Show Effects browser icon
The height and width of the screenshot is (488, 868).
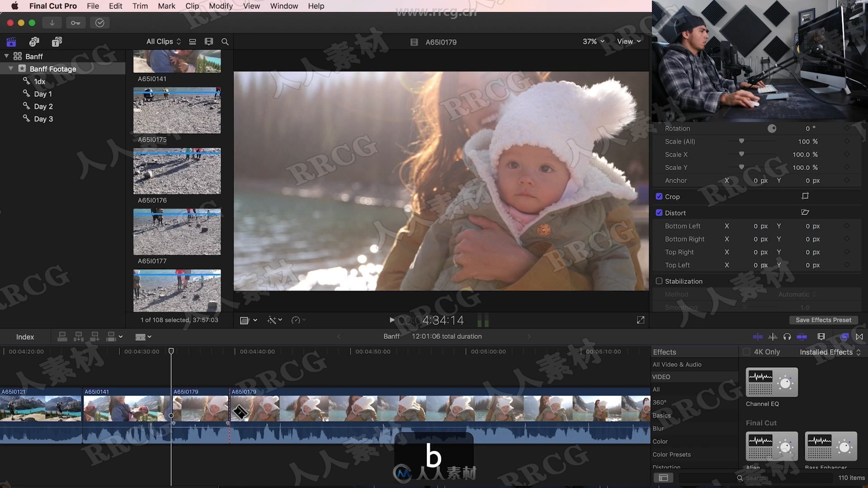[844, 337]
